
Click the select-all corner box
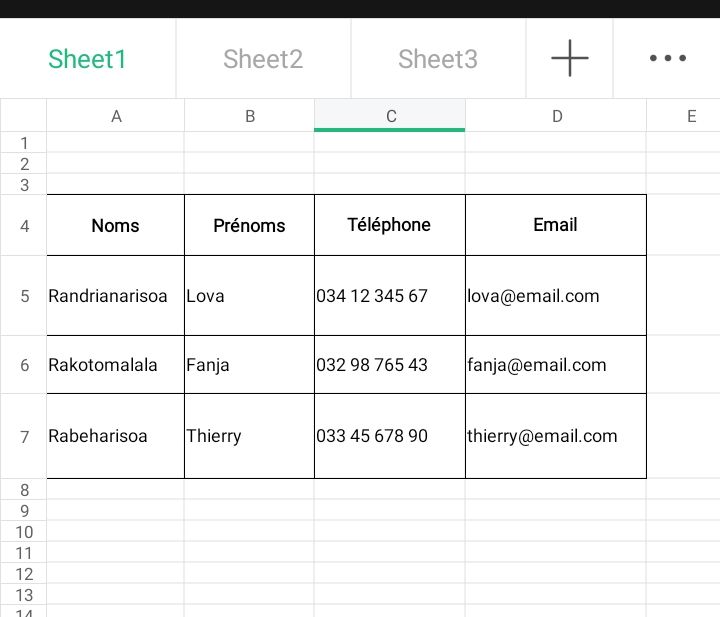coord(24,116)
